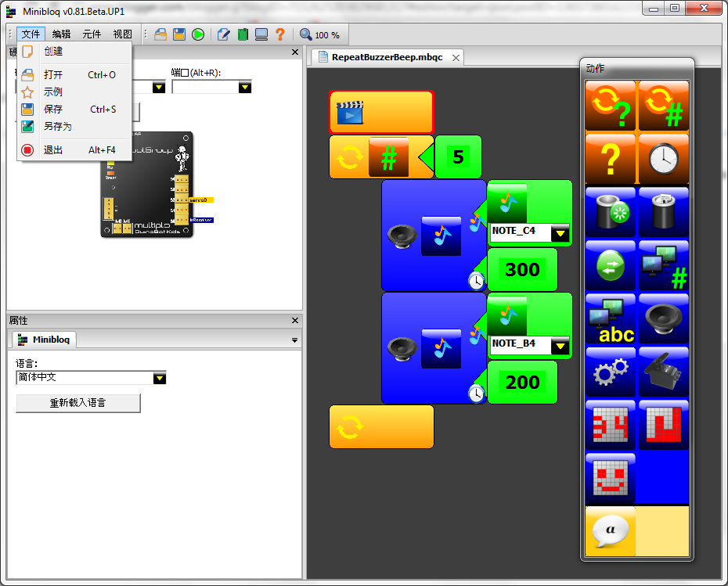Click the hardware board toolbar icon
Image resolution: width=728 pixels, height=586 pixels.
243,34
